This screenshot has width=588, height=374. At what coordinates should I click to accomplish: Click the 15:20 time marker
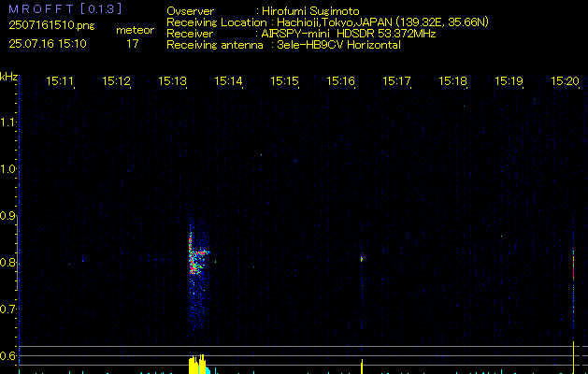coord(565,82)
